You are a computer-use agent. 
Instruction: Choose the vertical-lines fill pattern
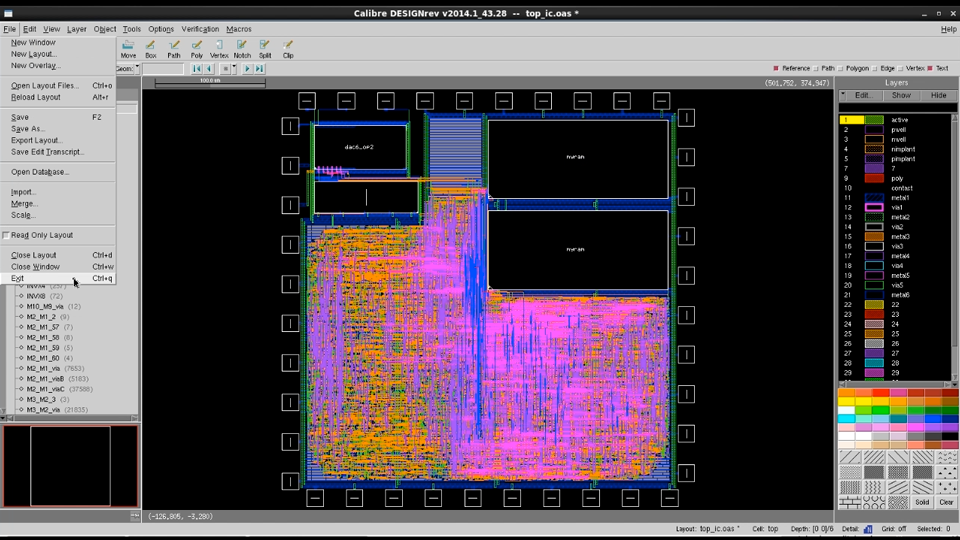coord(850,487)
